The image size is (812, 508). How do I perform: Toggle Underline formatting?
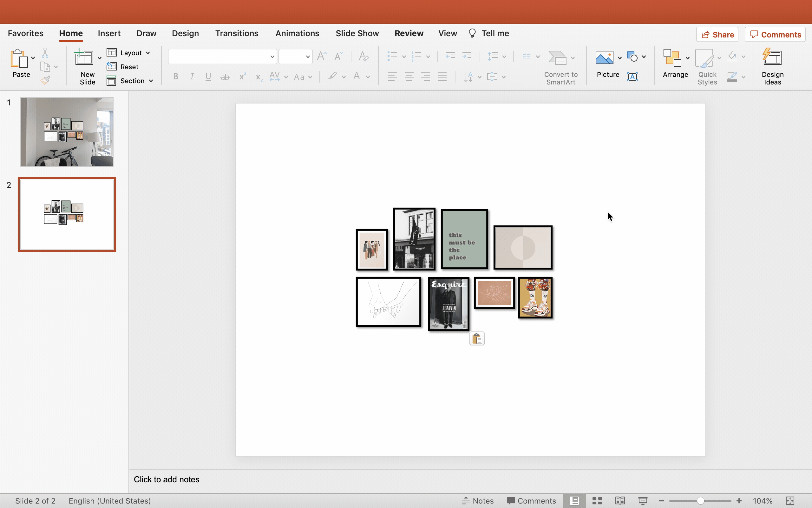(208, 77)
